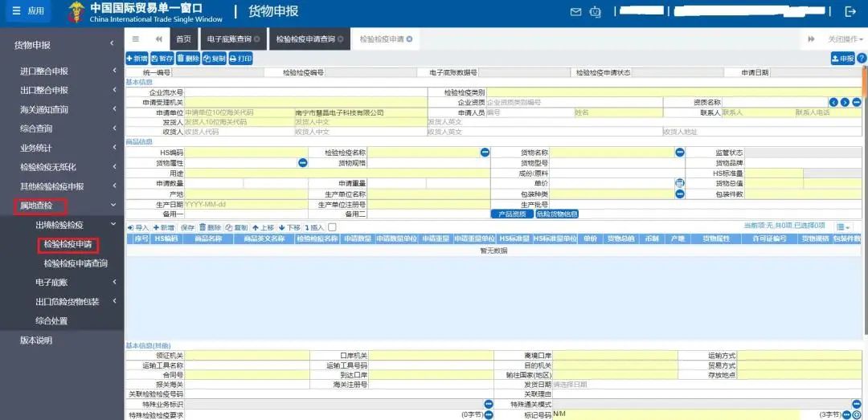Click the calculator icon beside 单价 field
The width and height of the screenshot is (868, 420).
coord(680,183)
